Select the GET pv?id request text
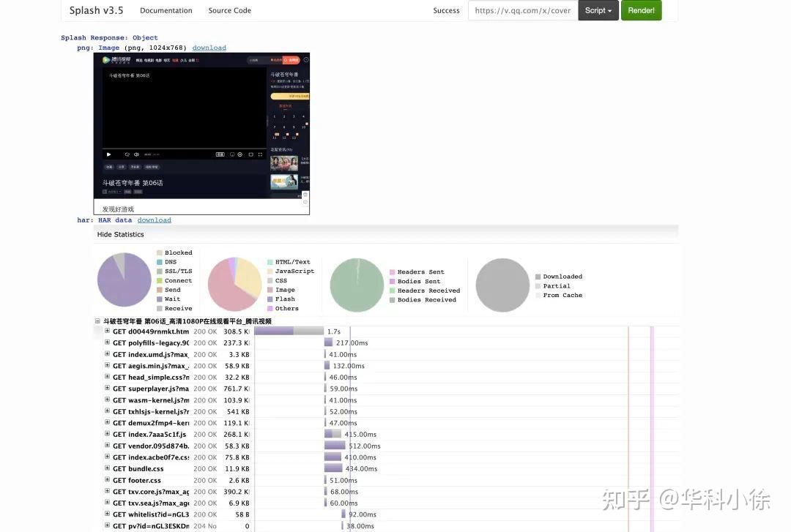Image resolution: width=791 pixels, height=532 pixels. pos(151,526)
